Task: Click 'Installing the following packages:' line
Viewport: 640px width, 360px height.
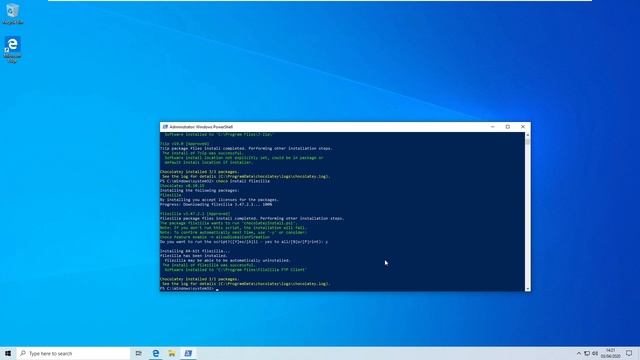Action: coord(199,190)
